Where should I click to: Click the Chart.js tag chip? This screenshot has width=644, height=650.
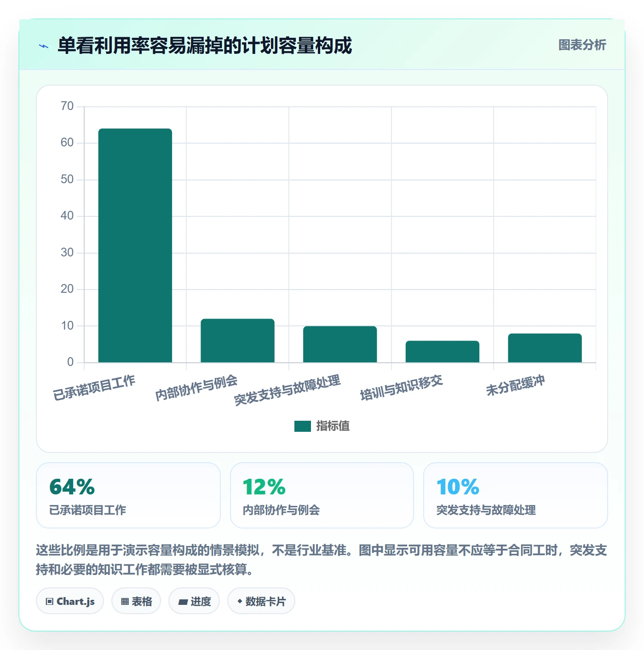coord(70,601)
